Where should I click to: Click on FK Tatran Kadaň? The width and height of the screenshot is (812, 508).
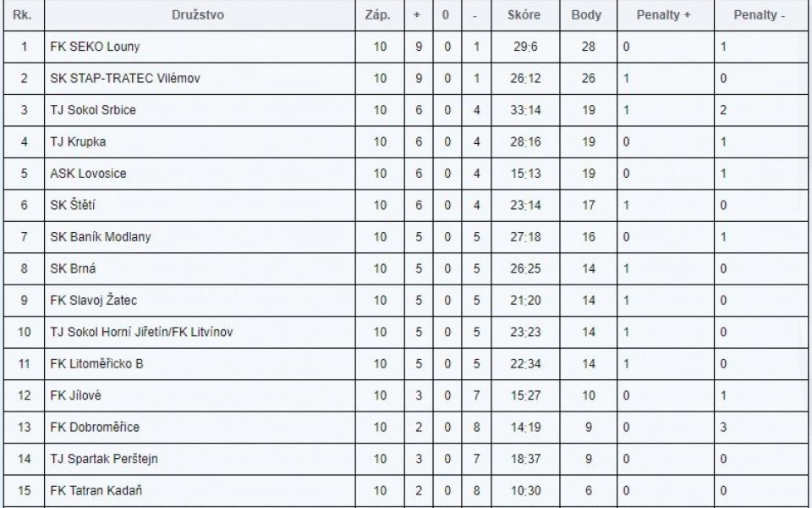tap(96, 490)
